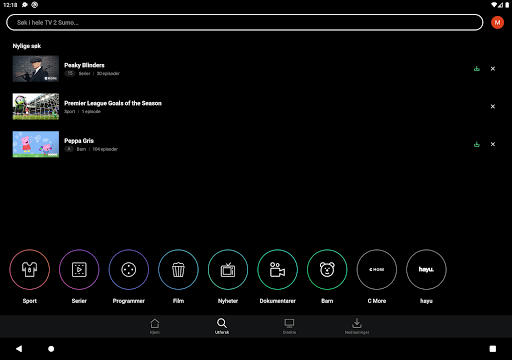
Task: Click the Dokumentarer label text
Action: (x=277, y=301)
